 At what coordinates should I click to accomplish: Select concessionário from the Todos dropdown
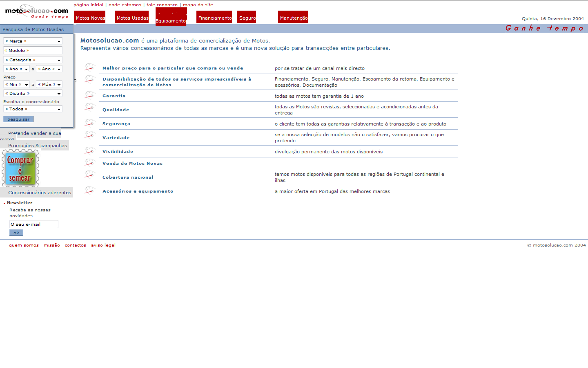pyautogui.click(x=33, y=109)
